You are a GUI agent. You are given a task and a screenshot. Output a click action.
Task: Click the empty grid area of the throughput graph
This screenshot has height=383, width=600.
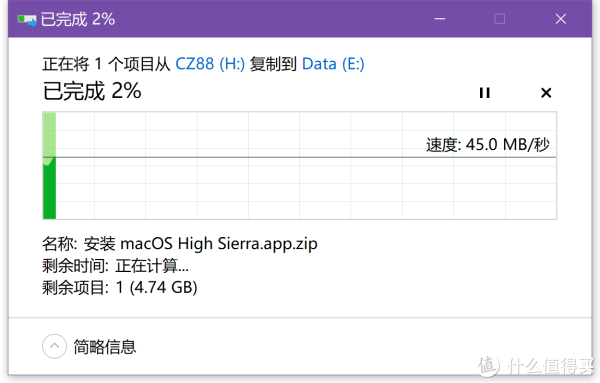pyautogui.click(x=306, y=187)
